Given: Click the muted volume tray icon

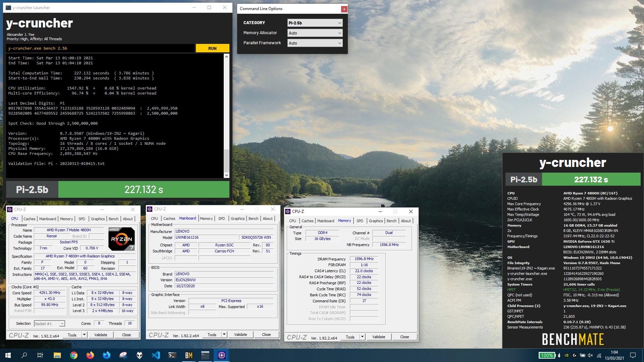Looking at the screenshot, I should pos(591,355).
